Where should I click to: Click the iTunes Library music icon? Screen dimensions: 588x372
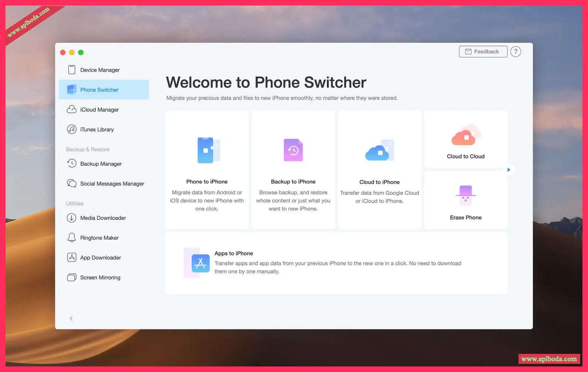pyautogui.click(x=71, y=129)
